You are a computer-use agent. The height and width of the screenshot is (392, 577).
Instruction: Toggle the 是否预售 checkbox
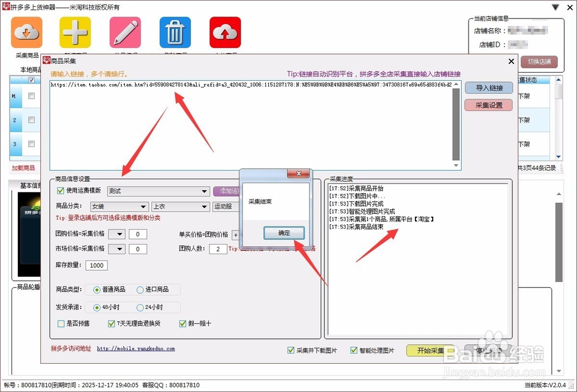click(61, 323)
